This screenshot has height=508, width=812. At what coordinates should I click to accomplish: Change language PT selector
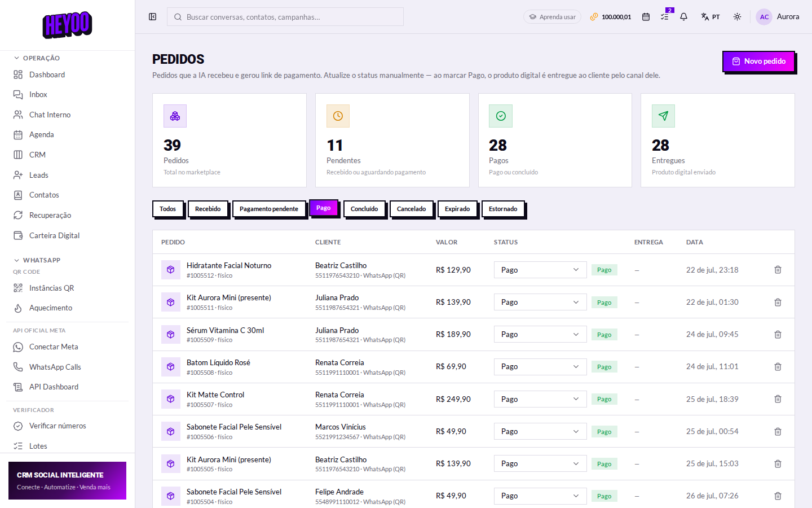(710, 17)
